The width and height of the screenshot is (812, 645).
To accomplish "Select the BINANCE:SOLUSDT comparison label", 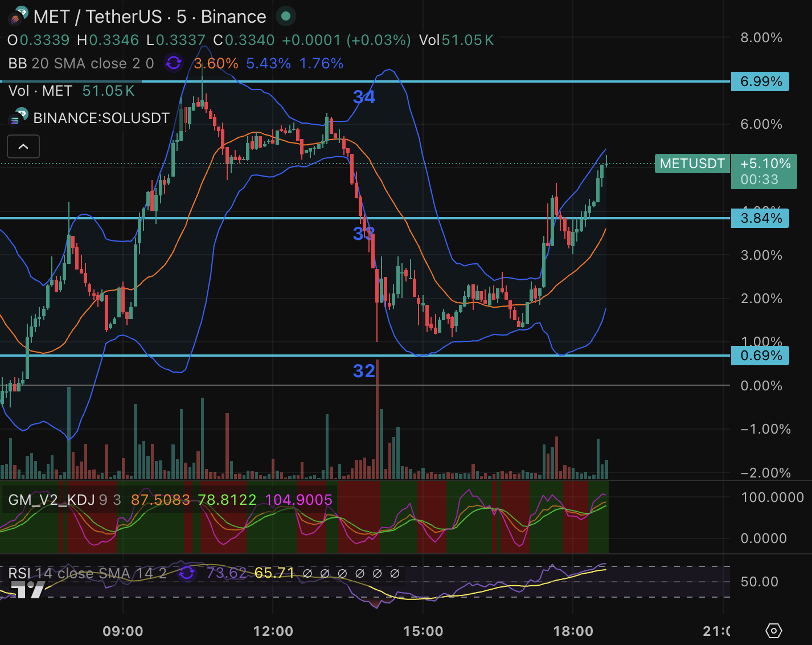I will tap(101, 118).
